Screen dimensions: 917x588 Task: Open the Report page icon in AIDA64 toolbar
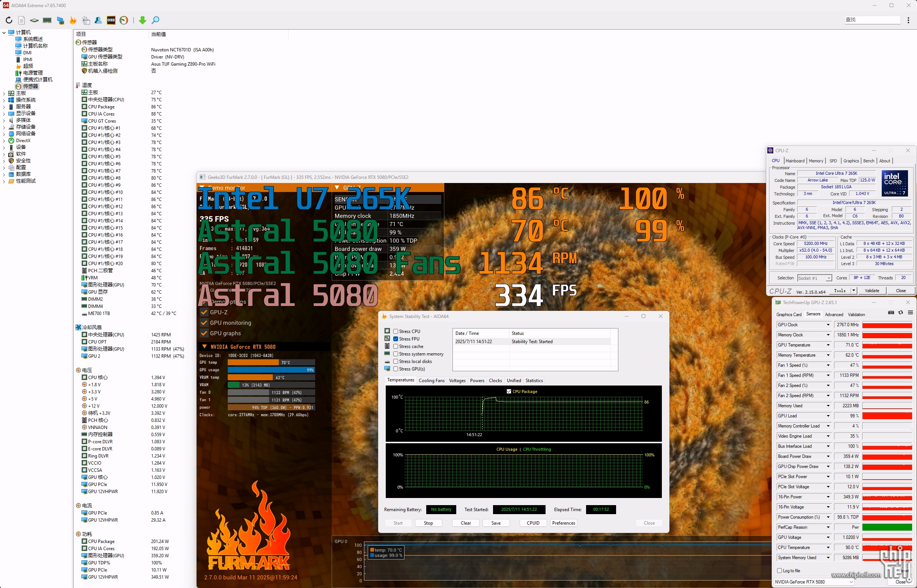(x=22, y=20)
